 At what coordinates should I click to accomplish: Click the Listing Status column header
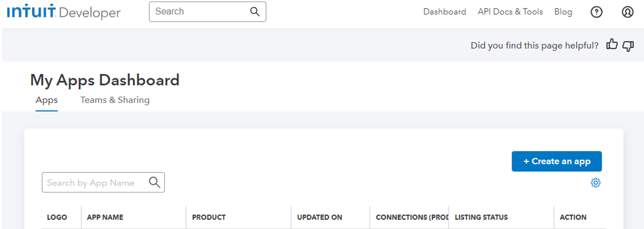[x=481, y=217]
